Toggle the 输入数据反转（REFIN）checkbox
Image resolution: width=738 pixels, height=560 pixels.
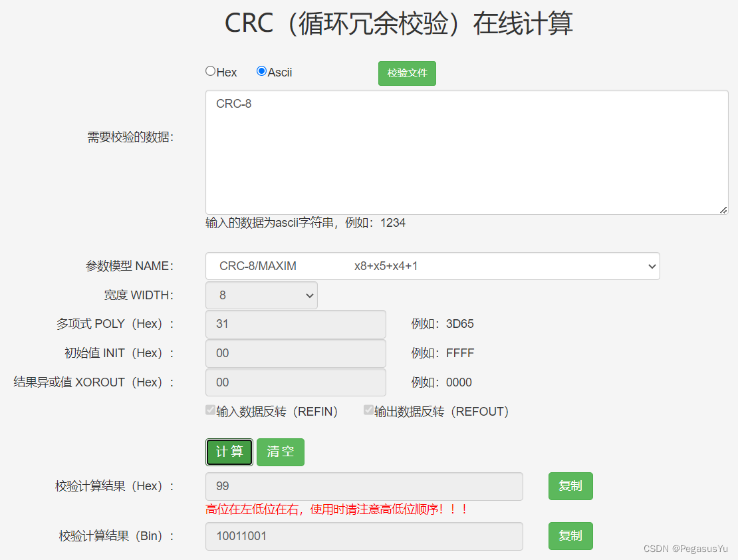click(210, 410)
